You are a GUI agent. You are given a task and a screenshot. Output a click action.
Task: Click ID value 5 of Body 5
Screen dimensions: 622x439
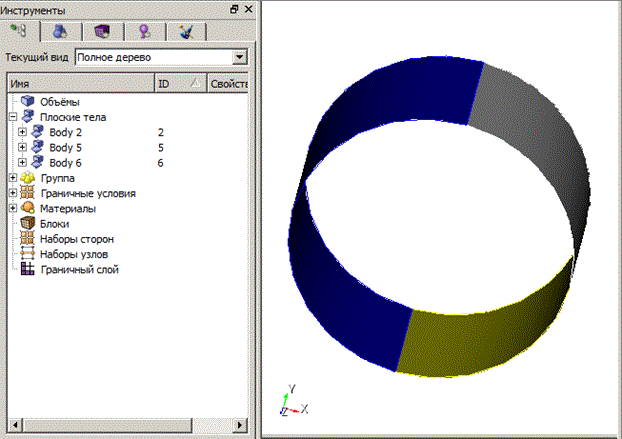tap(161, 148)
